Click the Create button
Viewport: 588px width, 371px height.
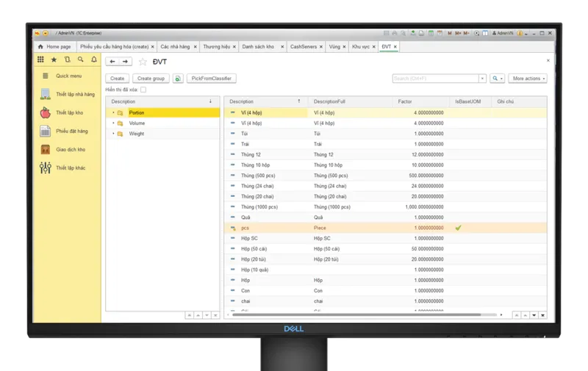pyautogui.click(x=118, y=79)
